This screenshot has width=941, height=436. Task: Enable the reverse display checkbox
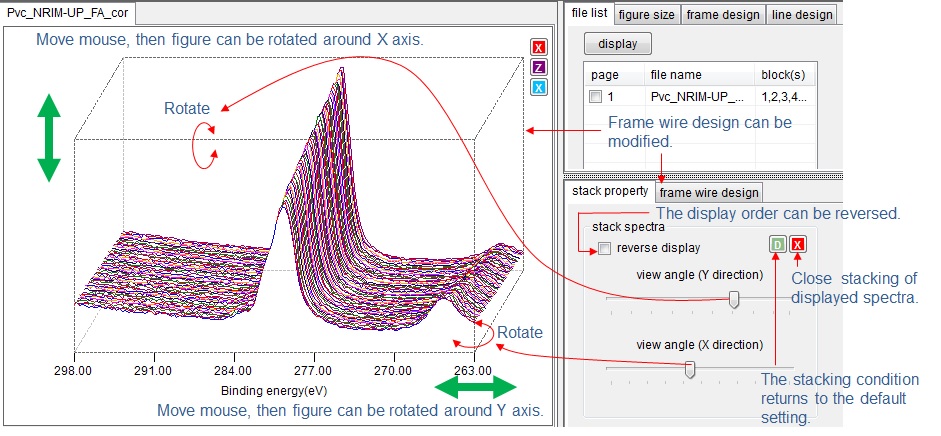(x=604, y=248)
